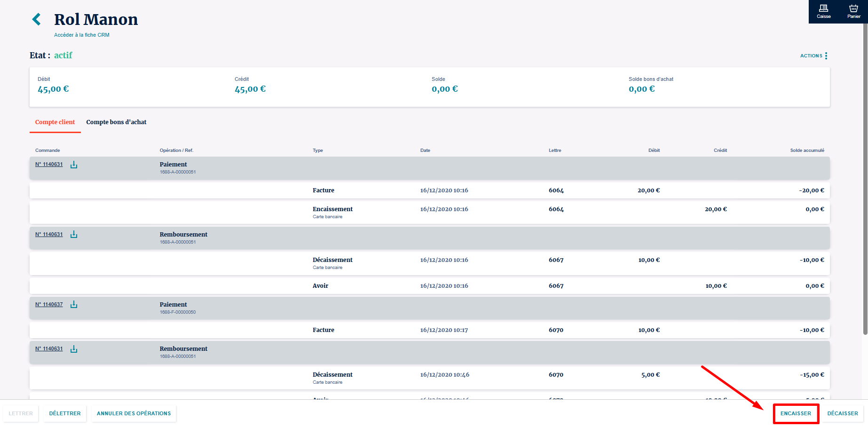Select the Encaissement Carte bancaire row
The width and height of the screenshot is (868, 427).
point(429,213)
